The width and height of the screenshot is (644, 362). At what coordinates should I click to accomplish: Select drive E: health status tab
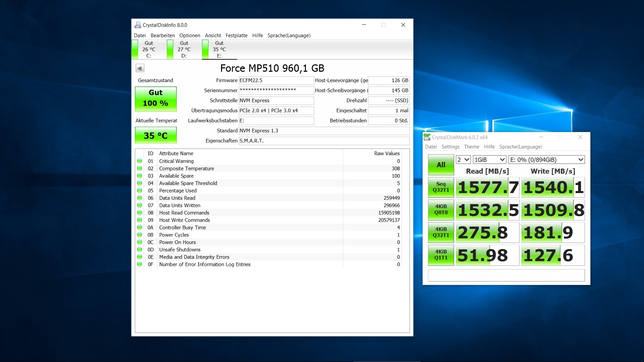(x=219, y=49)
